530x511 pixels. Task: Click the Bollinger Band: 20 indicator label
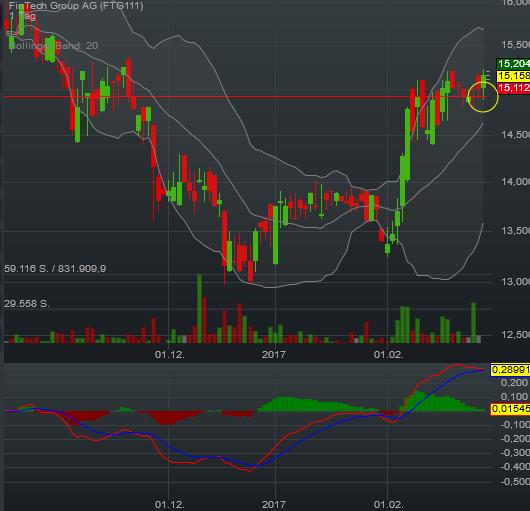(54, 46)
